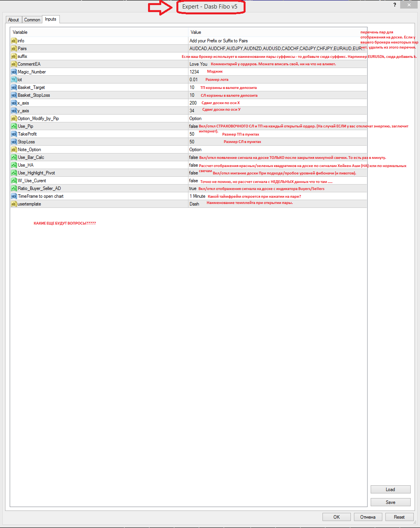This screenshot has height=528, width=420.
Task: Select the 'TimeFrame to open chart' variable name
Action: coord(40,196)
